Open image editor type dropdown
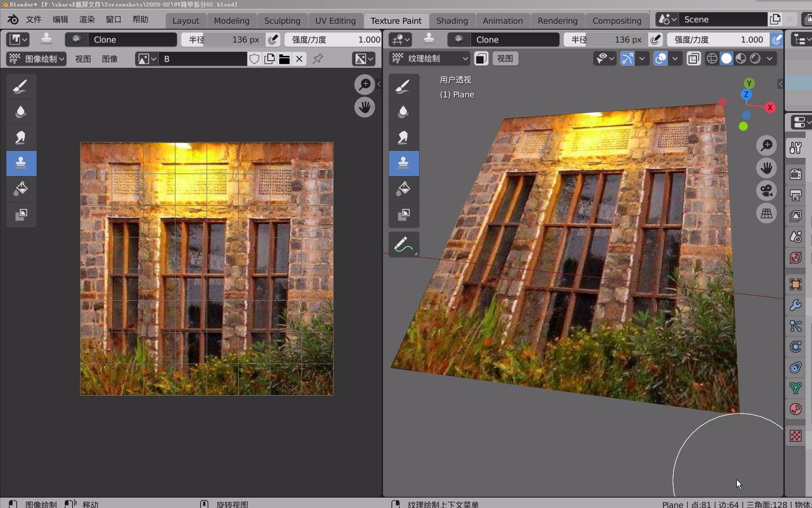The image size is (812, 508). 18,40
